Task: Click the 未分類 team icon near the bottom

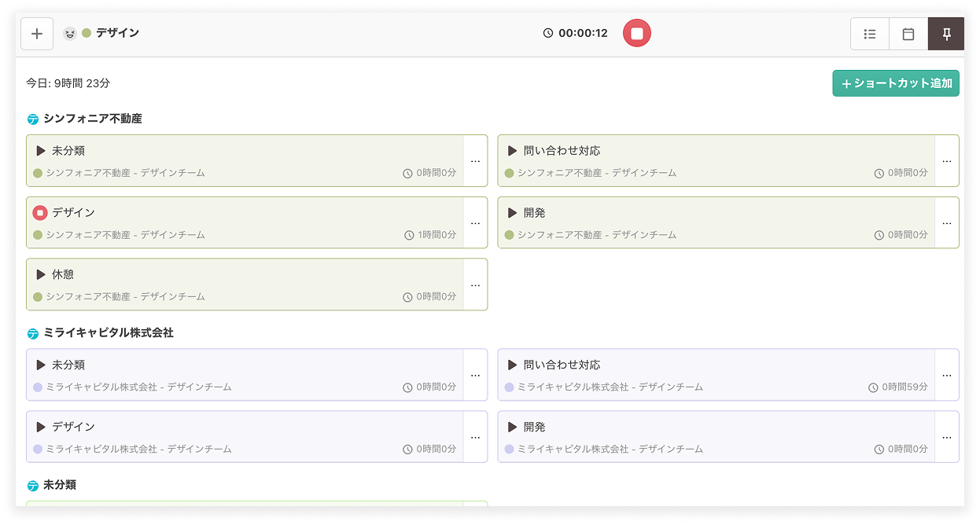Action: point(31,485)
